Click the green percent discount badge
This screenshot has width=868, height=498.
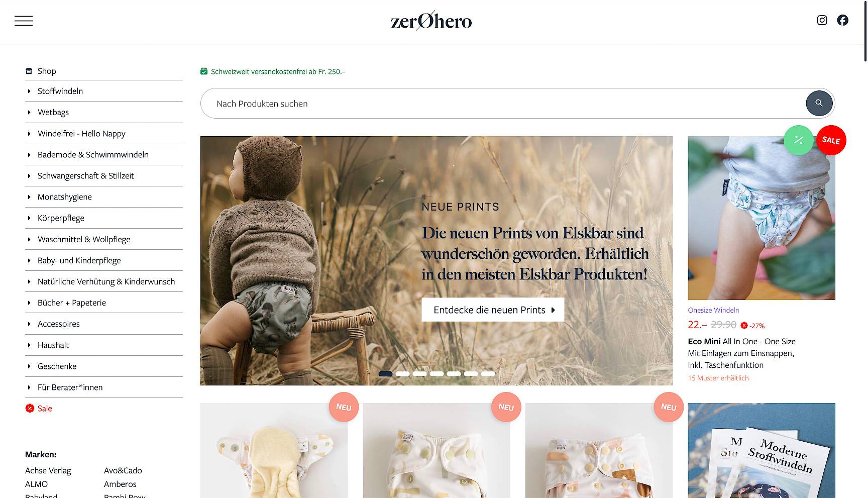[798, 140]
